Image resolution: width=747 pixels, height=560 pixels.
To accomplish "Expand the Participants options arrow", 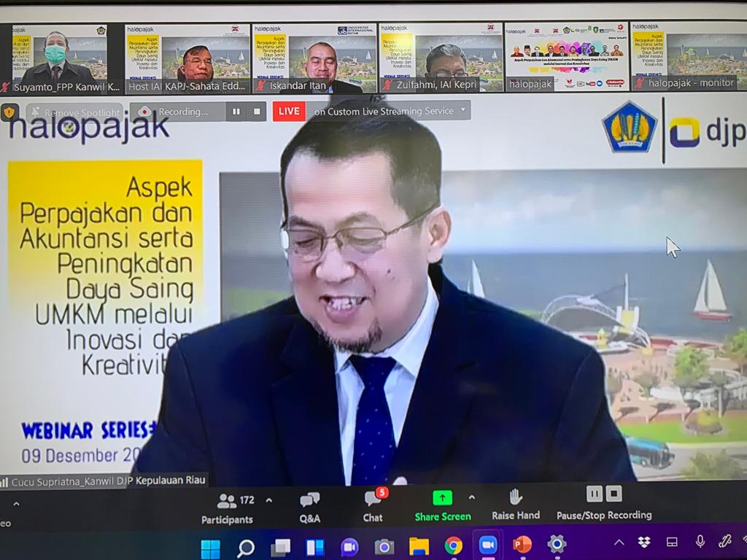I will point(268,500).
